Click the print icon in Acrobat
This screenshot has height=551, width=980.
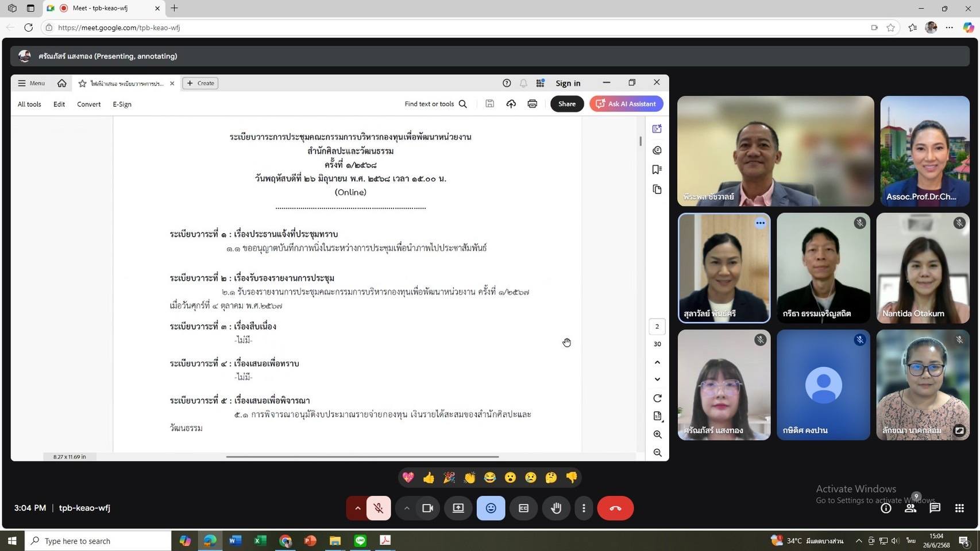point(532,104)
